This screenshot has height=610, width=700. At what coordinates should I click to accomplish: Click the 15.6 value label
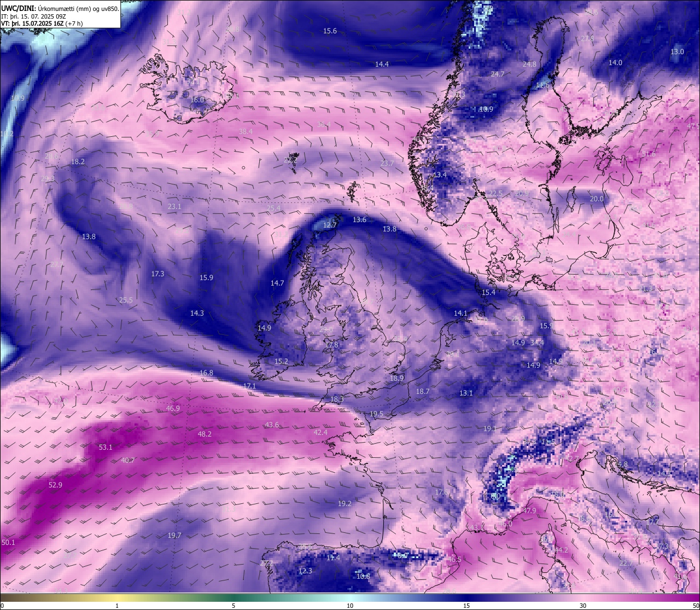330,31
